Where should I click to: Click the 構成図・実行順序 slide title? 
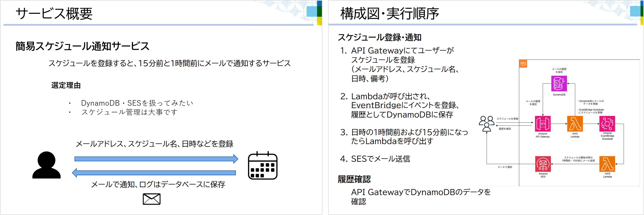[x=389, y=13]
